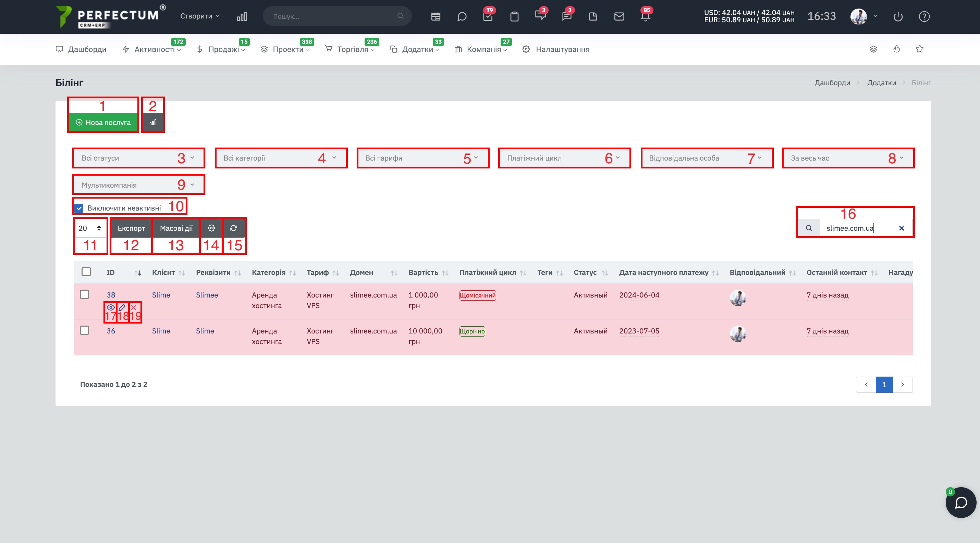Open the Проекти menu
980x543 pixels.
click(x=285, y=49)
